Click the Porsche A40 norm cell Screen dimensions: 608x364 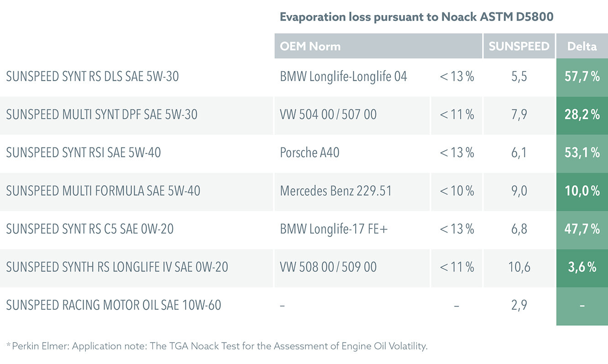[309, 152]
